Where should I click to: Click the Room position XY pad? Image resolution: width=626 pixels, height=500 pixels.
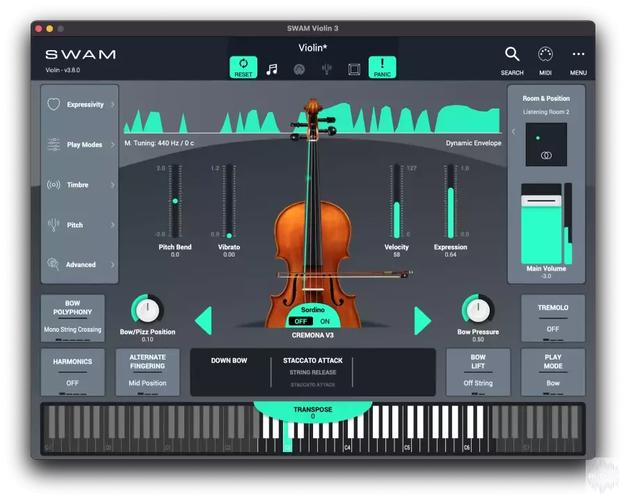point(546,144)
